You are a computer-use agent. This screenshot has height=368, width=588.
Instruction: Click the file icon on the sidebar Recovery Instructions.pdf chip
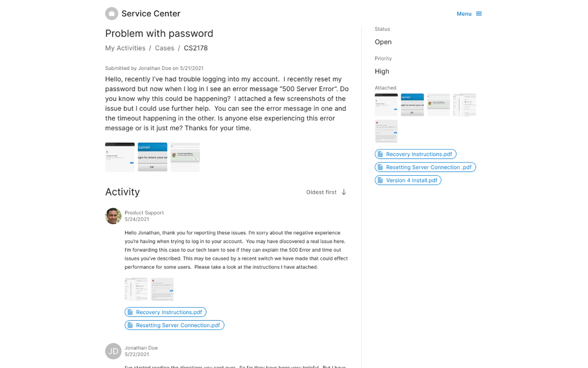pyautogui.click(x=381, y=154)
